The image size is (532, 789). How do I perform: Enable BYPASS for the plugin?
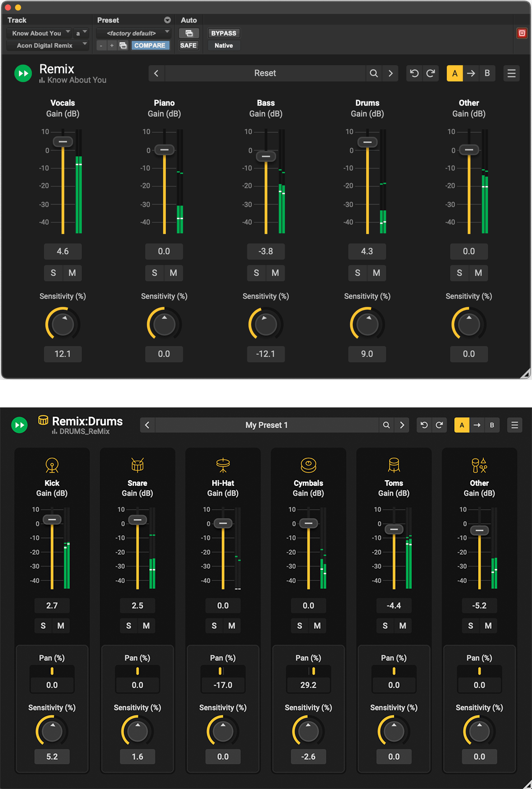coord(223,33)
